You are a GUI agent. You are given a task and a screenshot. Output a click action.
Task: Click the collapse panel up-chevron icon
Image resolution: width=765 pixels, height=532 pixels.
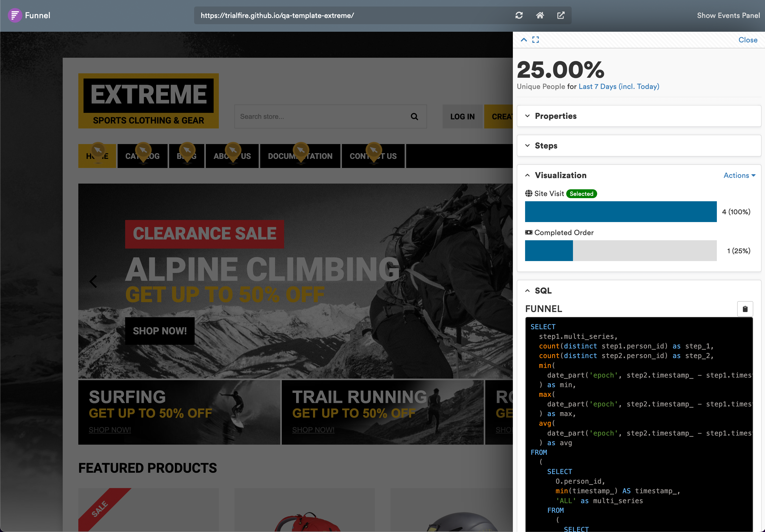pyautogui.click(x=524, y=40)
